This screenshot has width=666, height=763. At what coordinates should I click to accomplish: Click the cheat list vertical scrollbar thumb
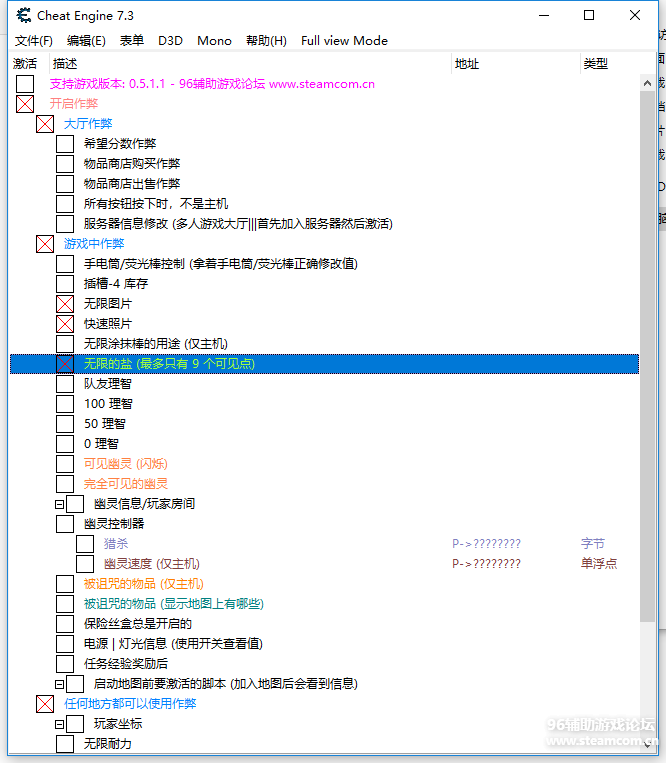647,357
